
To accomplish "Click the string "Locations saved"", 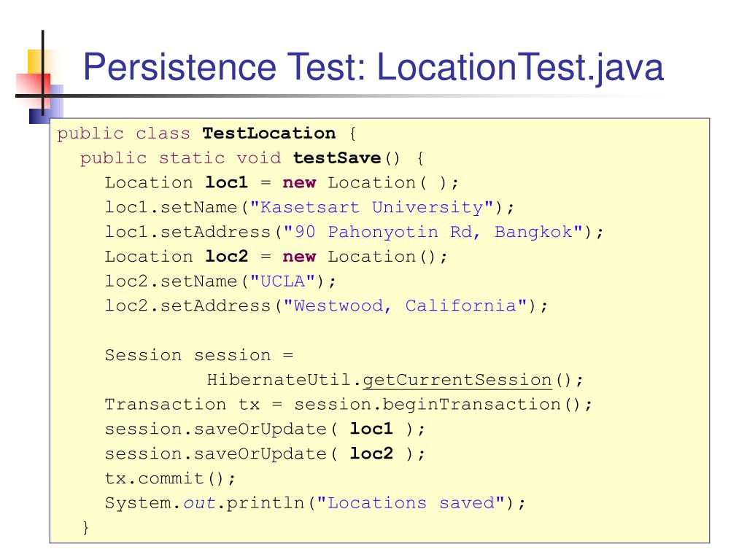I will tap(411, 503).
